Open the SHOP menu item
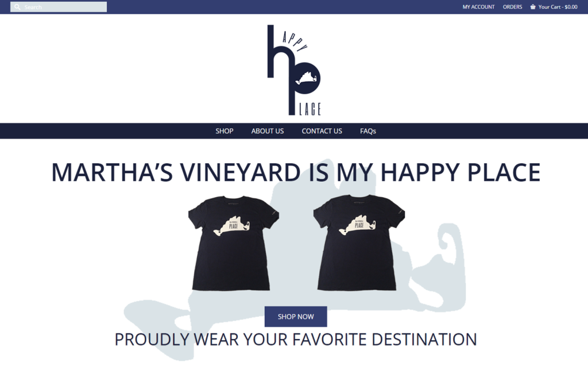588x373 pixels. [x=225, y=131]
